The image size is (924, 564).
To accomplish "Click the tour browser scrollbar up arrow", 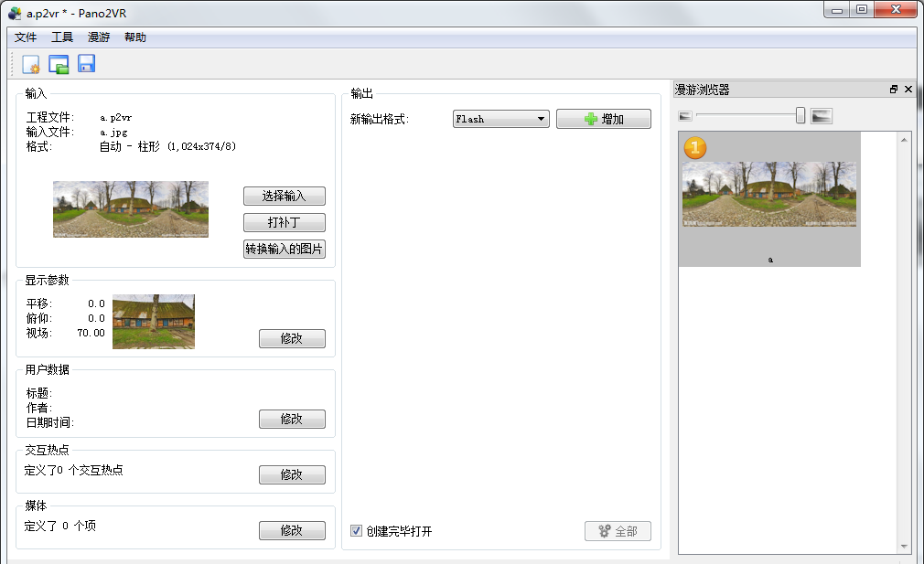I will 904,140.
